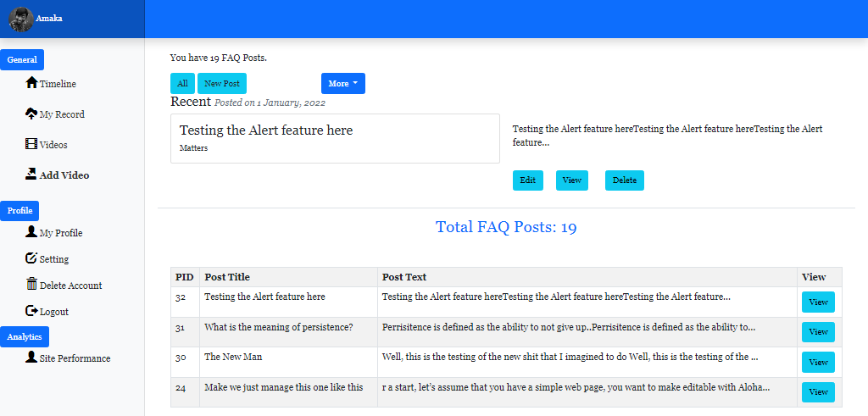Show All FAQ posts
The height and width of the screenshot is (416, 868).
click(182, 84)
